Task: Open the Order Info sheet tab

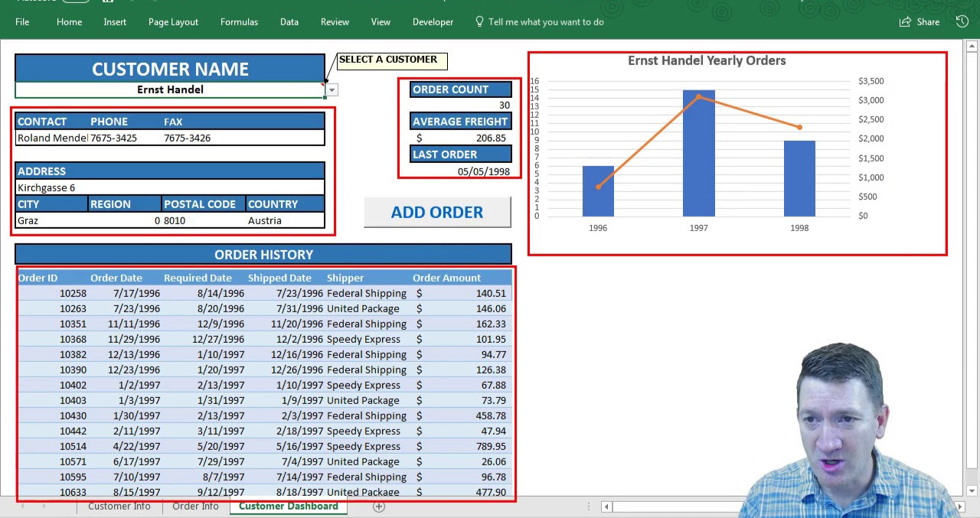Action: [x=195, y=507]
